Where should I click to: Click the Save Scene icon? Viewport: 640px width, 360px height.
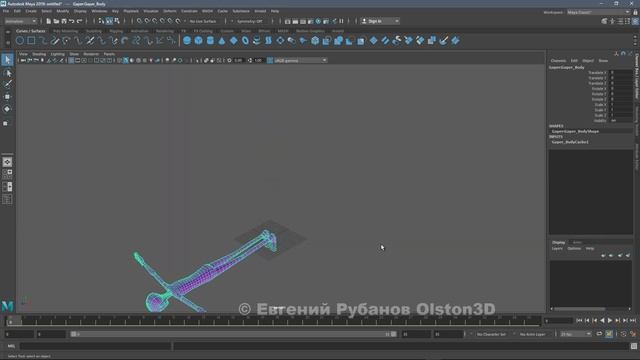pos(64,21)
